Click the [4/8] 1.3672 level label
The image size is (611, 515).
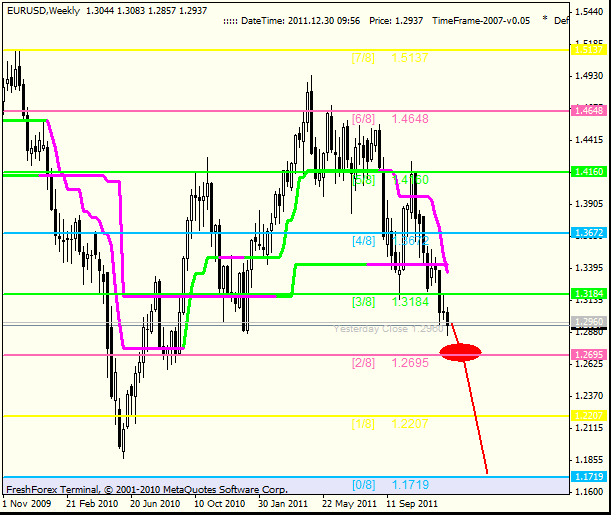[390, 241]
